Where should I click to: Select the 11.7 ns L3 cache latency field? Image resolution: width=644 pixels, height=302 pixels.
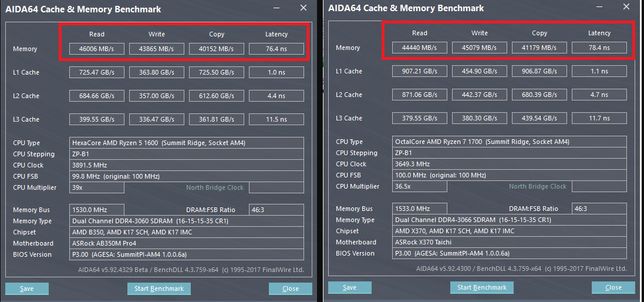tap(599, 119)
